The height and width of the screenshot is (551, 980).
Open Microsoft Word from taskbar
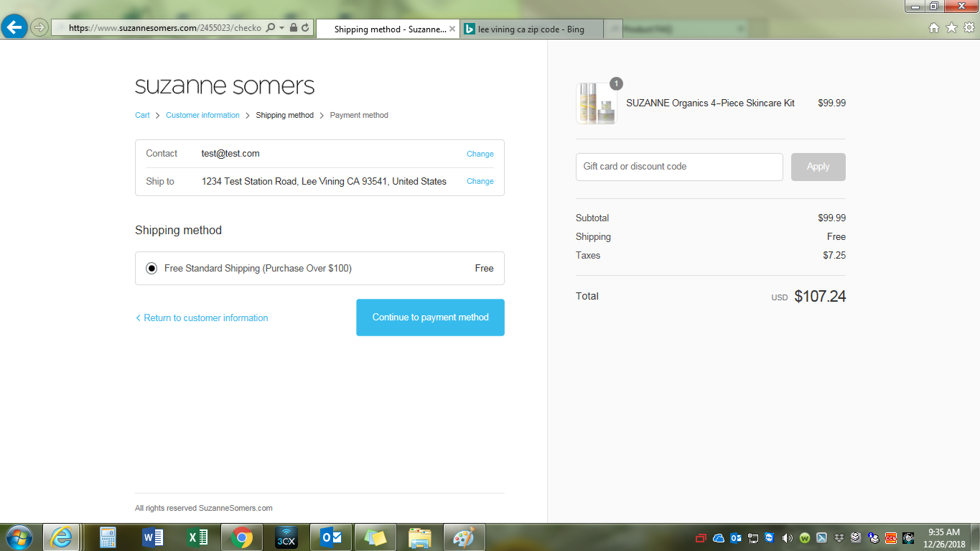pyautogui.click(x=153, y=537)
